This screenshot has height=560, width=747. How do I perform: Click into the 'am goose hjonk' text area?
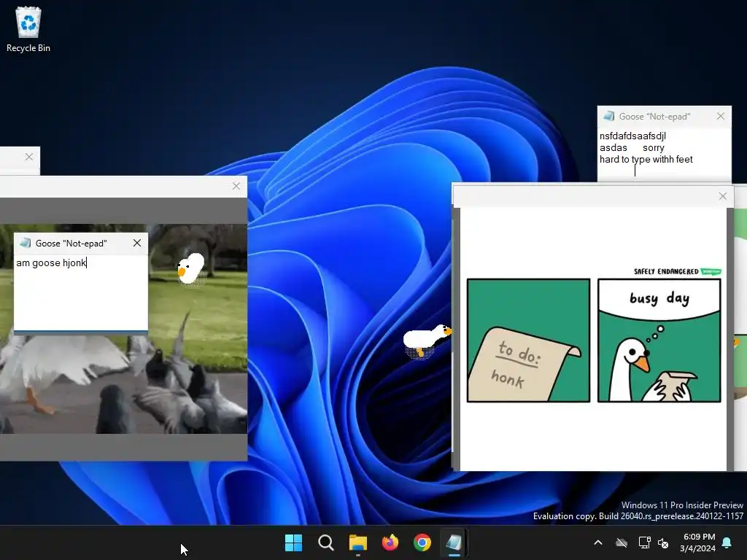(81, 293)
